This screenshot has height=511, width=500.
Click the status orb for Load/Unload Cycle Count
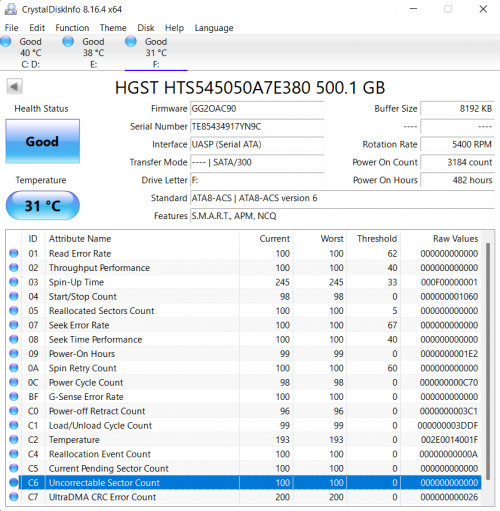(x=14, y=425)
